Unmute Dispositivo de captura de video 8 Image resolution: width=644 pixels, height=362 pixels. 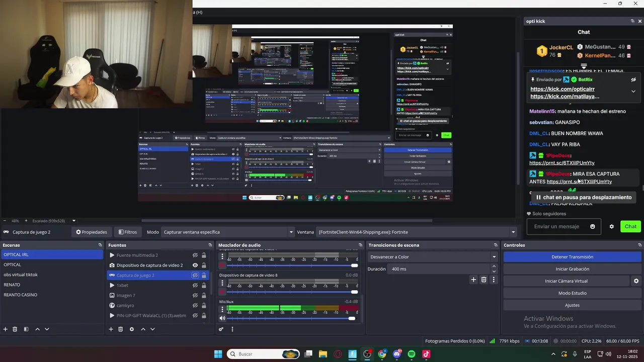coord(222,292)
